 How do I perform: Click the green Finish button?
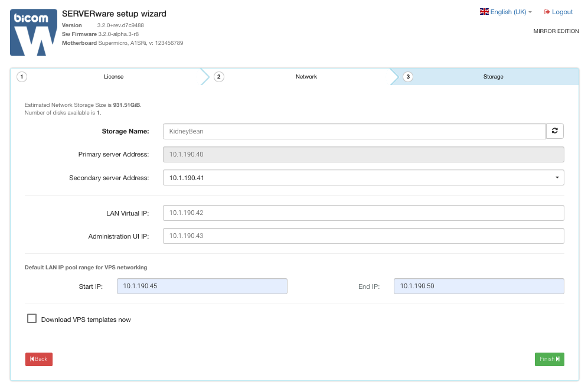(x=550, y=359)
